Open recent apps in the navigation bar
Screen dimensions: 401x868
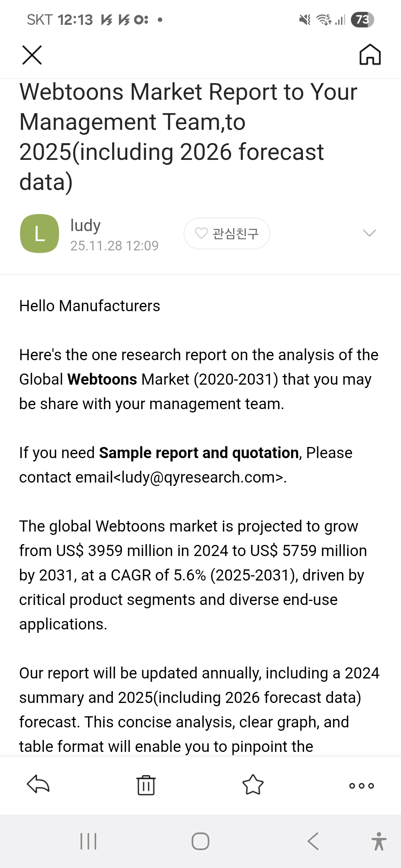click(88, 841)
